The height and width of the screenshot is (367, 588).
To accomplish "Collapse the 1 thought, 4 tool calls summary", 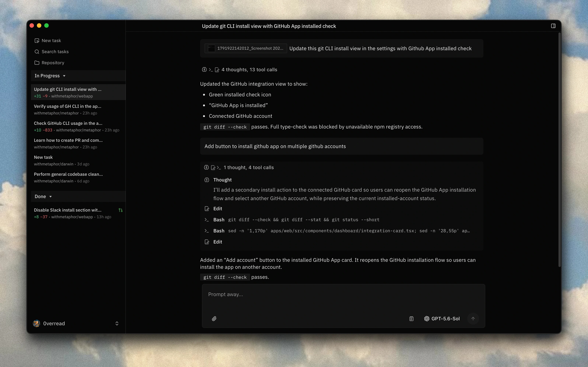I will [239, 167].
